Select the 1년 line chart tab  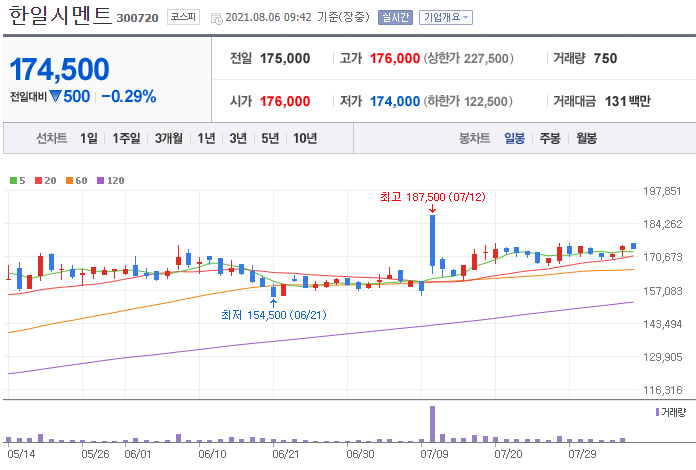206,138
